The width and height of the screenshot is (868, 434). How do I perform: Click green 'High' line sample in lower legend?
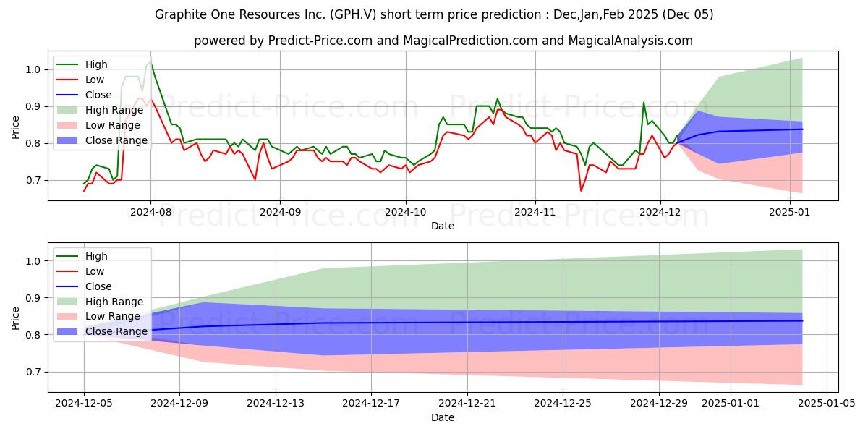[69, 256]
